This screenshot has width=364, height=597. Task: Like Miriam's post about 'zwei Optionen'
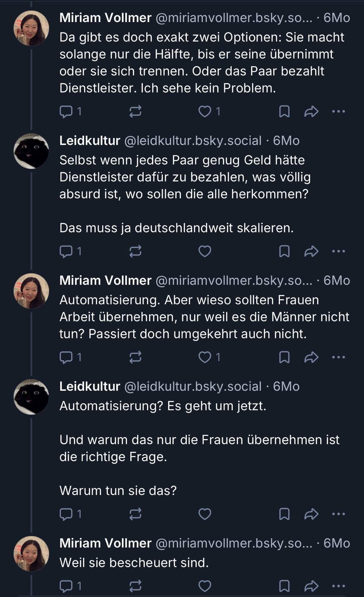[x=205, y=112]
